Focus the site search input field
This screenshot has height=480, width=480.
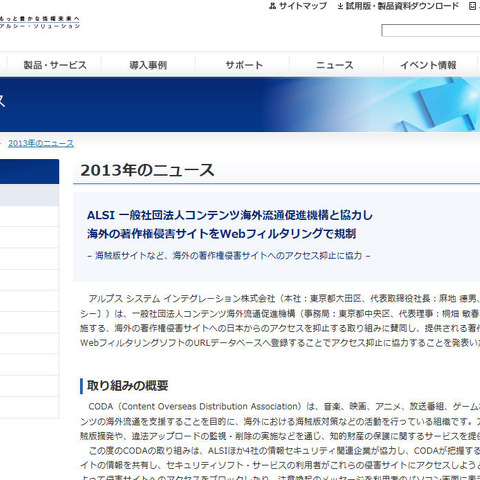(431, 30)
